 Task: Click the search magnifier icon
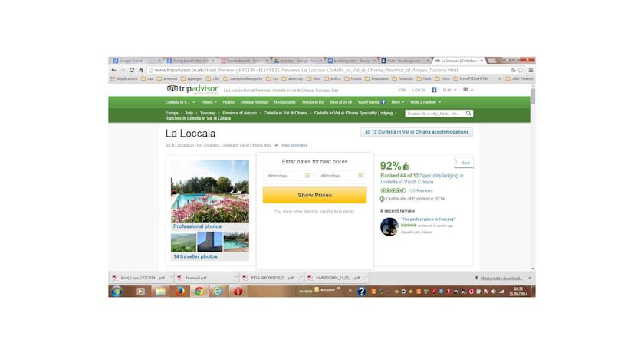pos(468,113)
